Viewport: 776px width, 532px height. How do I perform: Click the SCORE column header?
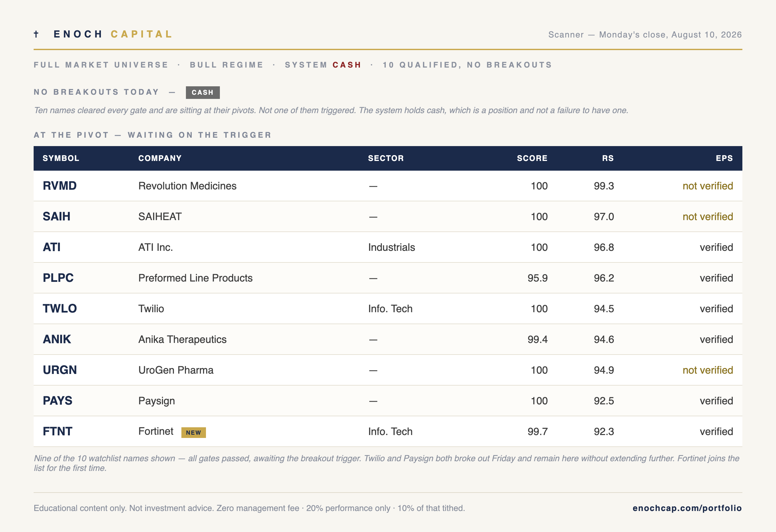[532, 158]
